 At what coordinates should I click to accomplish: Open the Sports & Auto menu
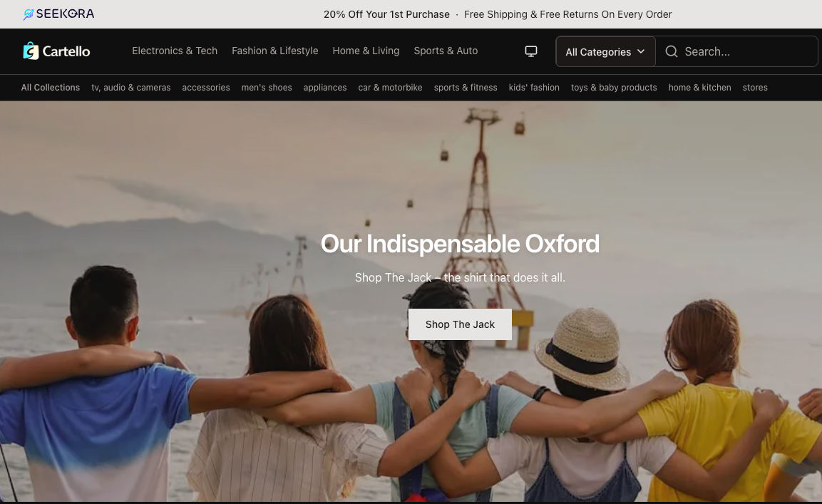click(x=446, y=51)
